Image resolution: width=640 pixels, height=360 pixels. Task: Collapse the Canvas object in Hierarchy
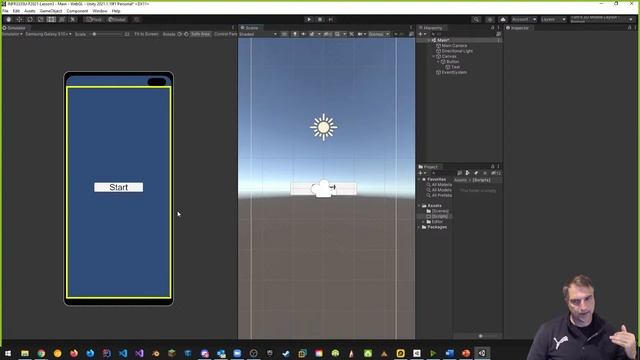point(433,56)
